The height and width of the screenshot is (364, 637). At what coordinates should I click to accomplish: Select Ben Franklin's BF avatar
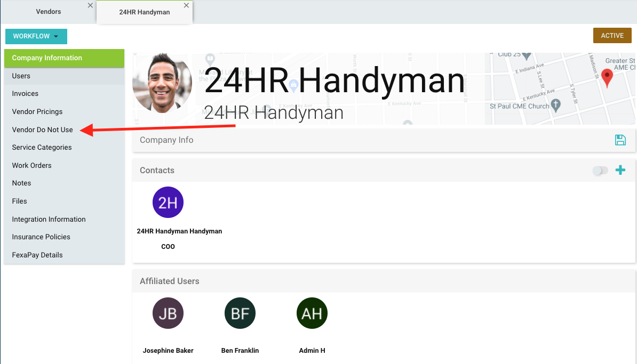[x=240, y=313]
